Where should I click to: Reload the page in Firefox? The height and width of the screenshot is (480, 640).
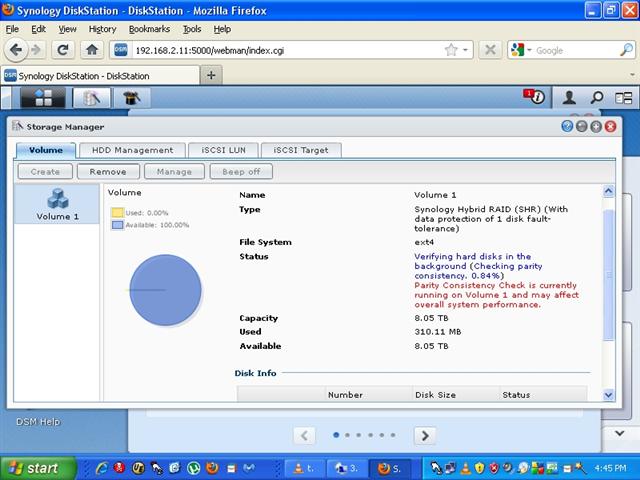(63, 50)
